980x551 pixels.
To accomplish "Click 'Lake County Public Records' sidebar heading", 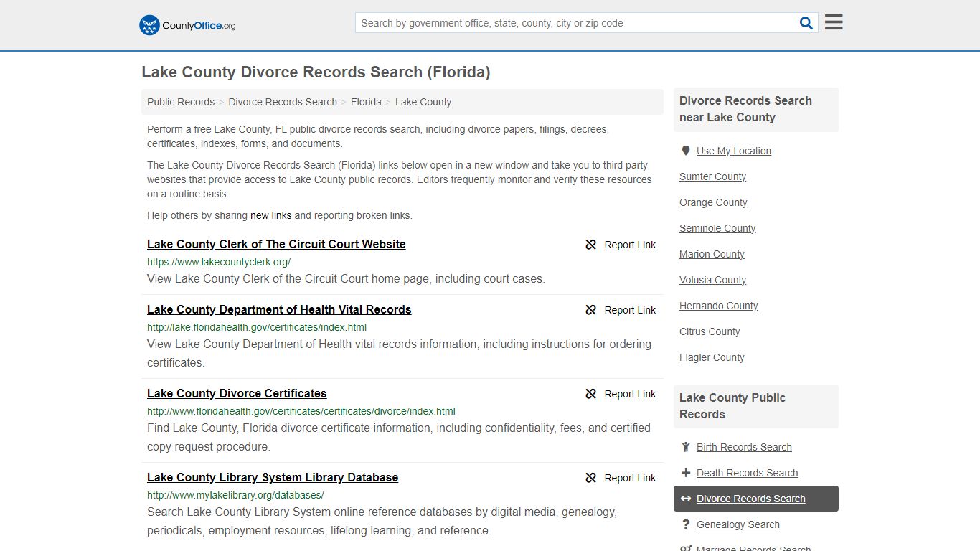I will pos(732,406).
